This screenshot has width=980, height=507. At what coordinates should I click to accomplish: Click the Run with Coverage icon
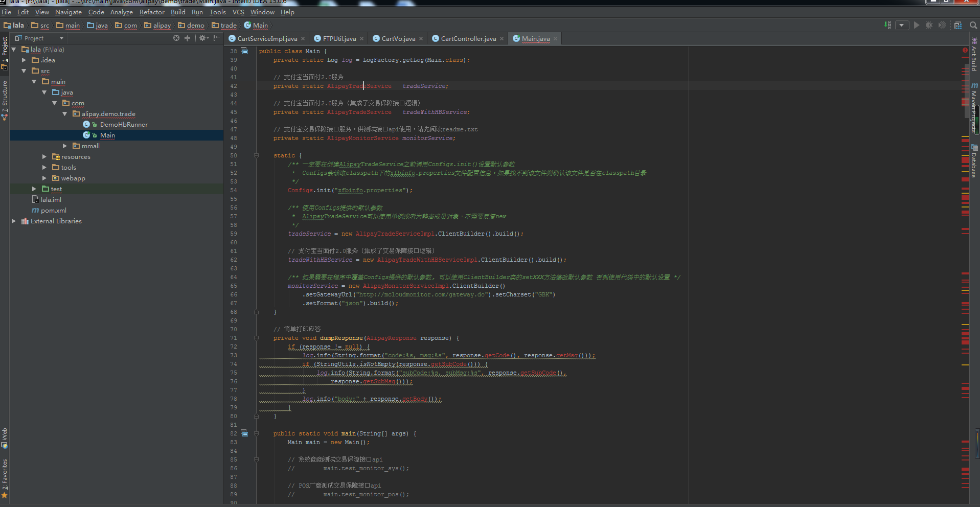942,25
